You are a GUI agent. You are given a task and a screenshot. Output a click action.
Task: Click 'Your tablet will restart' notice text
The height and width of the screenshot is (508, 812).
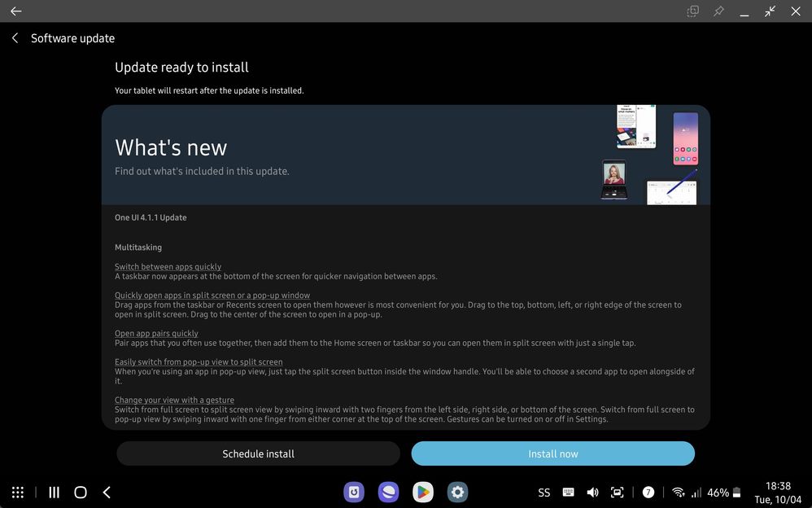209,90
